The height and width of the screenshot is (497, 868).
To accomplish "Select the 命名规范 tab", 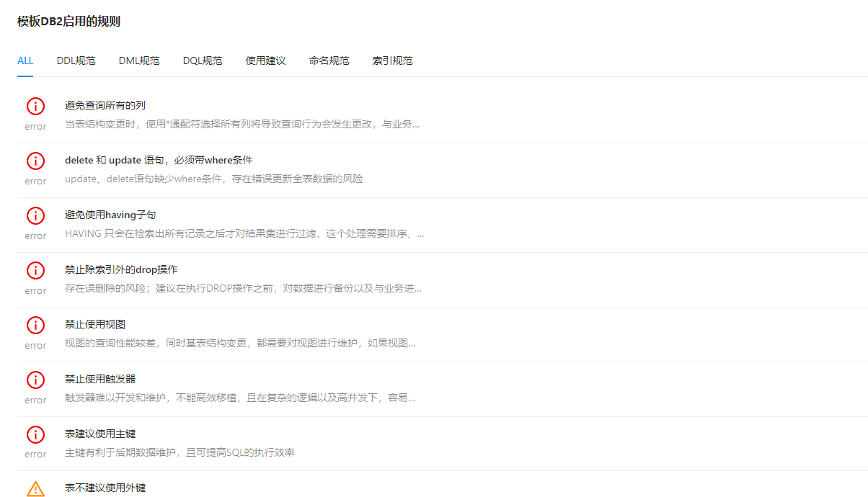I will pyautogui.click(x=329, y=61).
